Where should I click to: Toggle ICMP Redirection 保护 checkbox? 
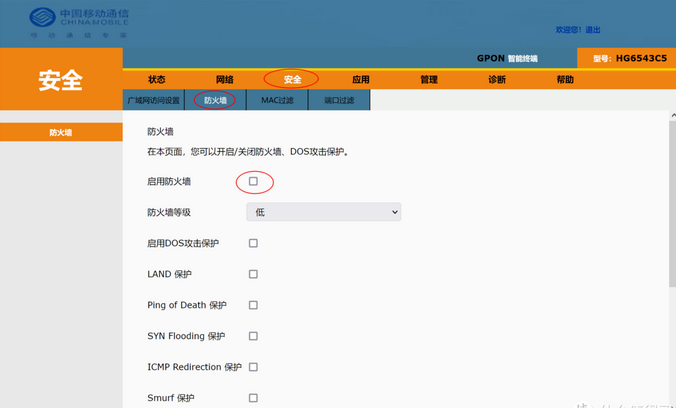(253, 367)
